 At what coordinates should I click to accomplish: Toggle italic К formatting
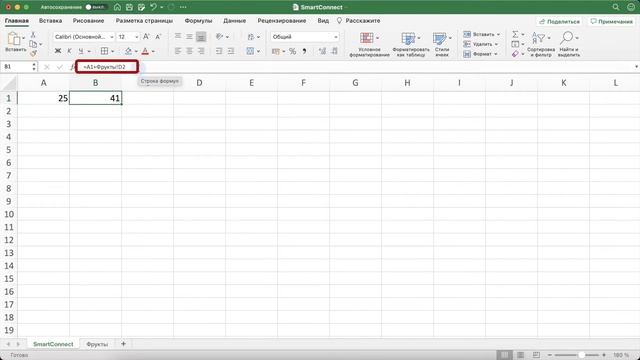click(69, 51)
